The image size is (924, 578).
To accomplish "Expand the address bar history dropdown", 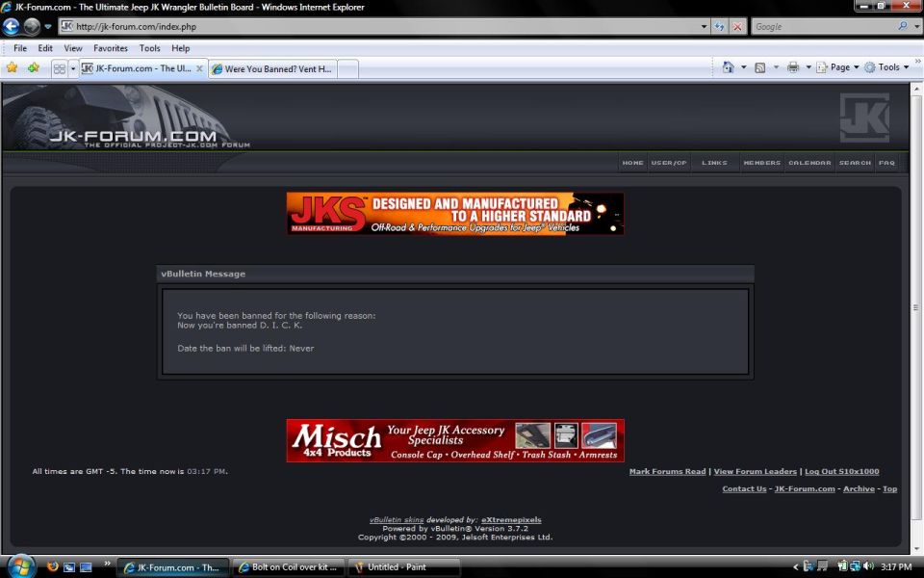I will tap(704, 27).
